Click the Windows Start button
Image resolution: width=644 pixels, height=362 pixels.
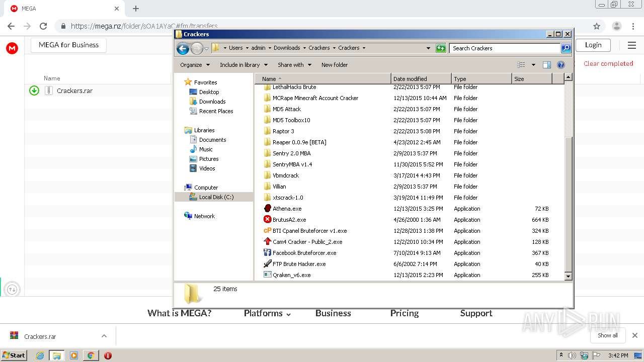coord(14,355)
